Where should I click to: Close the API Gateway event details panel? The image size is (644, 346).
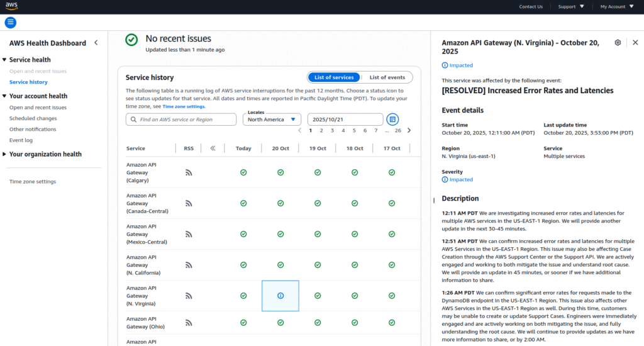(x=635, y=43)
